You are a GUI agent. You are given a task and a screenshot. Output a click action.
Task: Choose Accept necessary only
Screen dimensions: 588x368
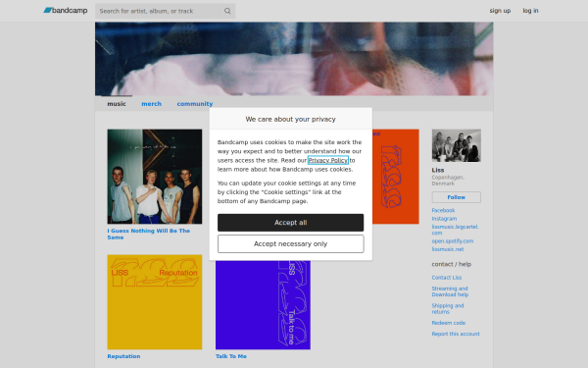pos(291,244)
